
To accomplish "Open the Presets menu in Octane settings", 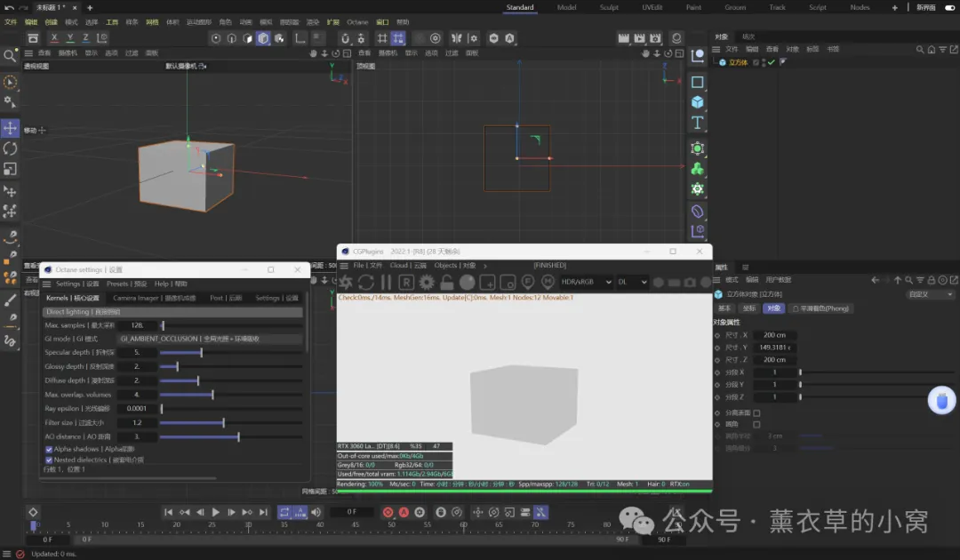I will click(x=126, y=284).
